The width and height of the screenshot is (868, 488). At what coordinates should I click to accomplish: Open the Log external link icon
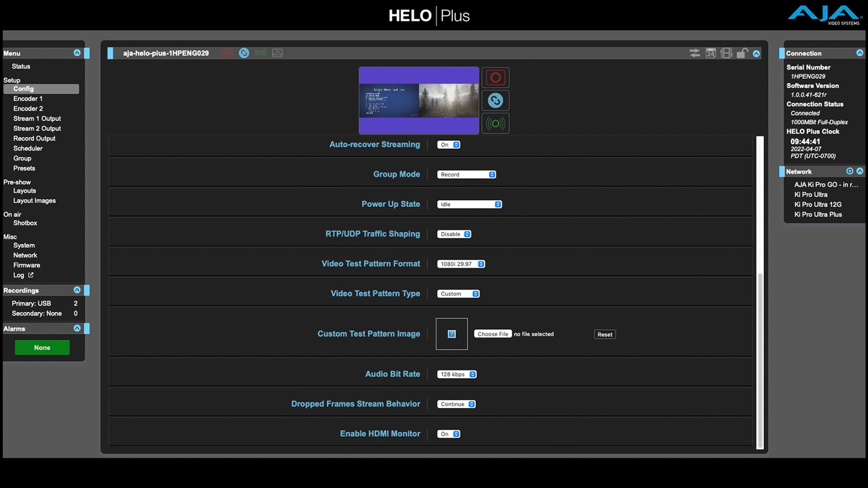click(31, 275)
